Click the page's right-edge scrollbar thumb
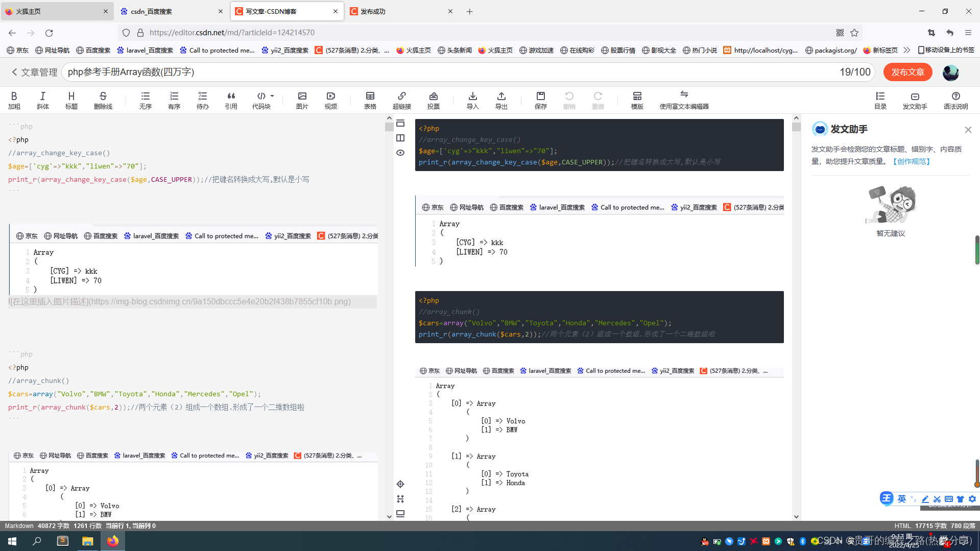The height and width of the screenshot is (551, 980). (977, 250)
